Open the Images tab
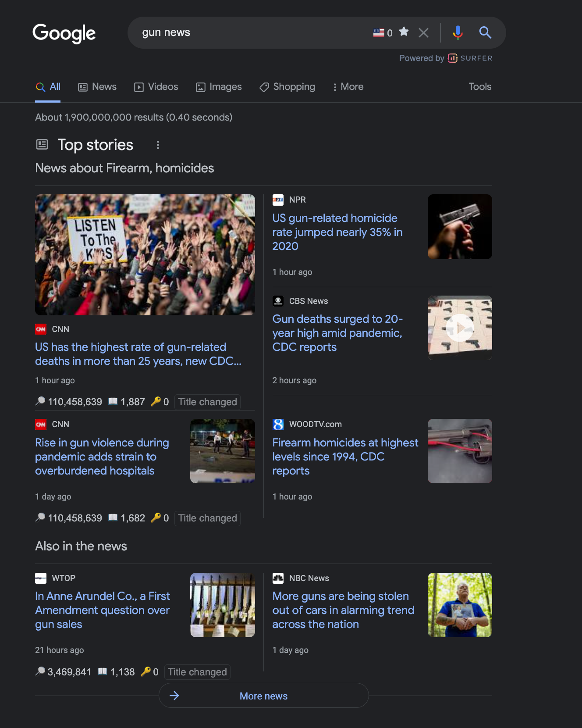The width and height of the screenshot is (582, 728). tap(219, 87)
